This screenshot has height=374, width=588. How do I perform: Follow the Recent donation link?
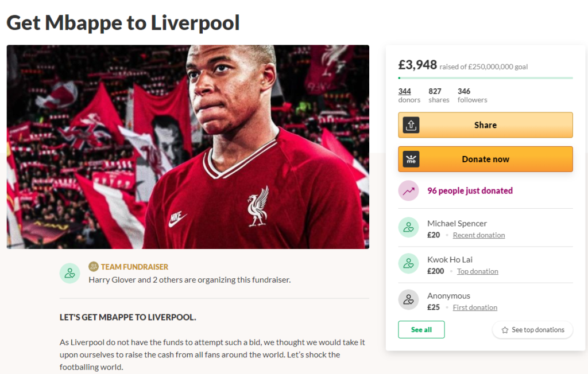click(x=479, y=235)
